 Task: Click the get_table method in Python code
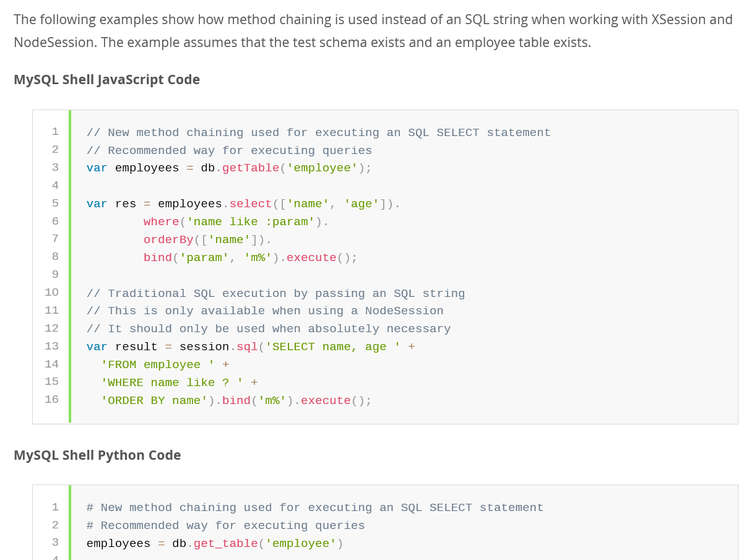tap(225, 544)
